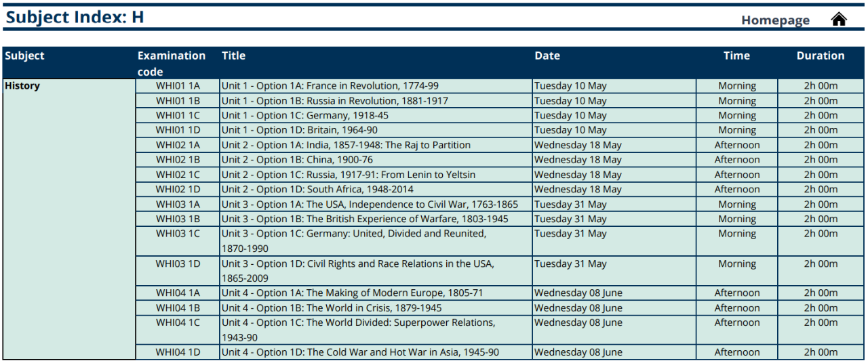Click South Africa, 1948-2014 title
Image resolution: width=868 pixels, height=363 pixels.
tap(317, 190)
